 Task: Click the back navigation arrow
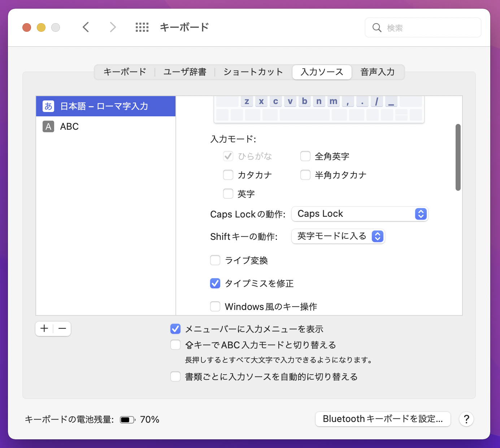pos(86,27)
